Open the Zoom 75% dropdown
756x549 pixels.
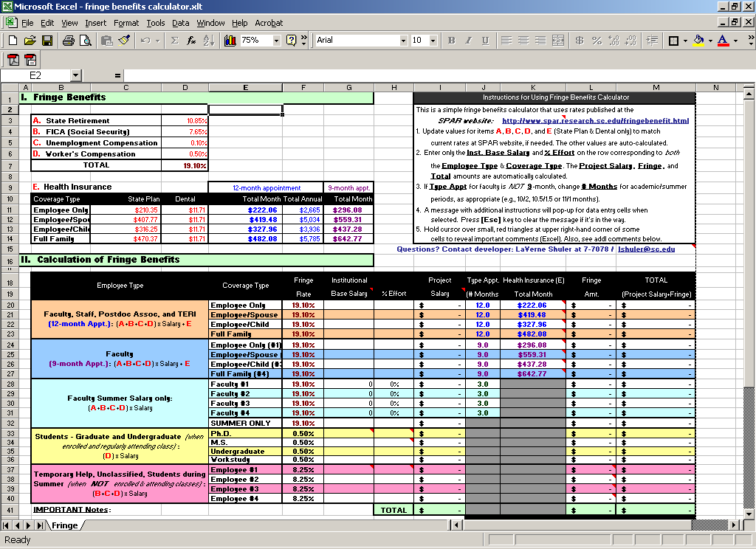pos(277,41)
